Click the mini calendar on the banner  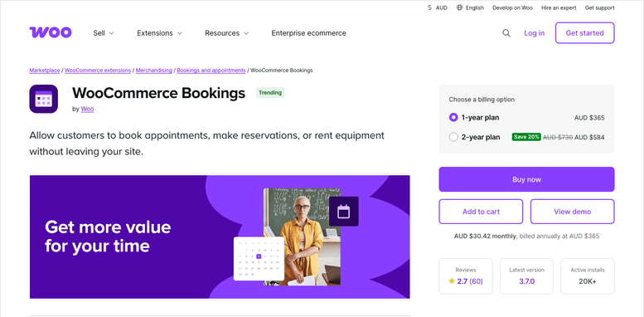(259, 259)
